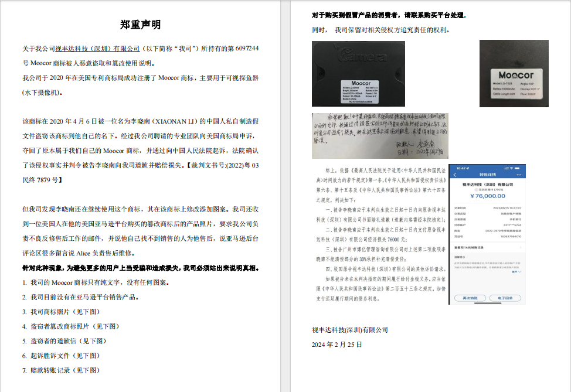
Task: Click the handwritten apology letter image
Action: point(380,136)
